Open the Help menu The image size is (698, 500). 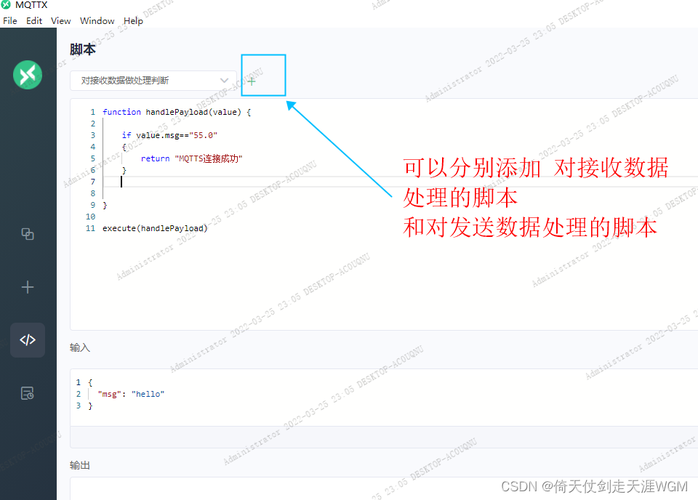[133, 21]
